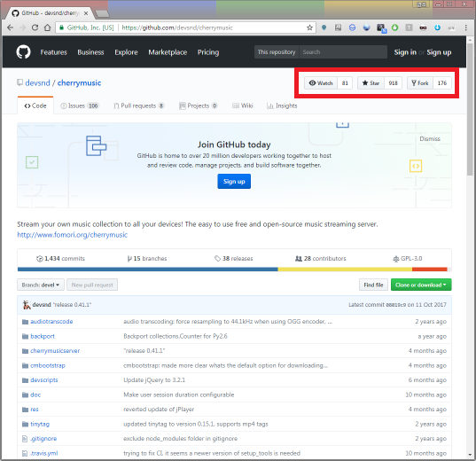The height and width of the screenshot is (461, 476).
Task: Click the blue segment of the language bar
Action: click(147, 270)
